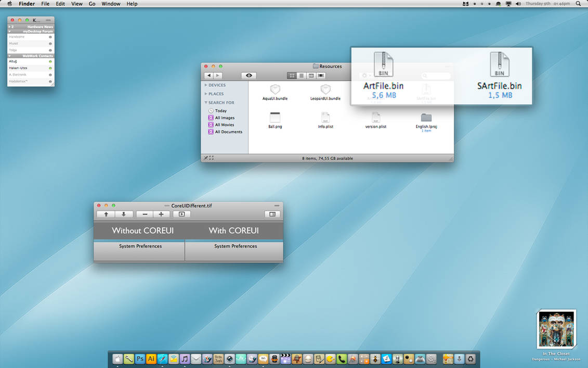The width and height of the screenshot is (588, 368).
Task: Open the Mail envelope Dock icon
Action: (x=196, y=359)
